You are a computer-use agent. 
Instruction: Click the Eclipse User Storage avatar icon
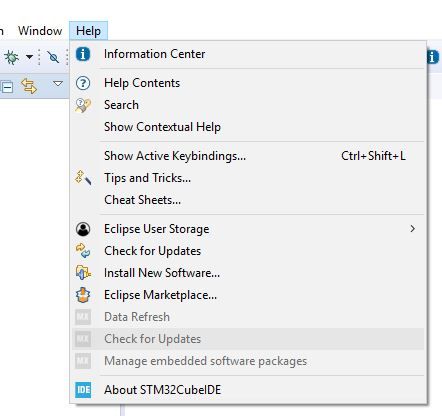pyautogui.click(x=83, y=229)
